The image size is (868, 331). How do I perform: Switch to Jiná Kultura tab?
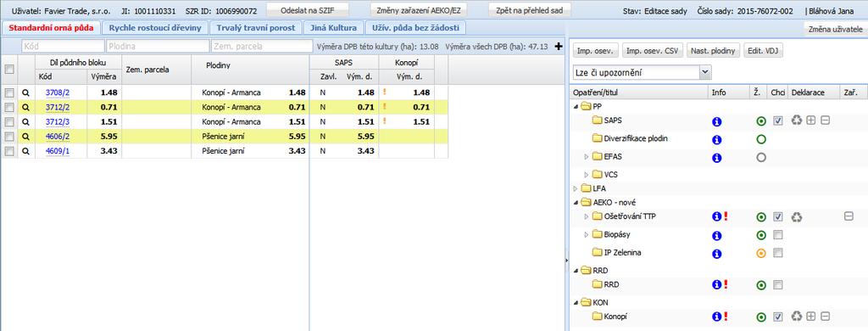tap(333, 28)
